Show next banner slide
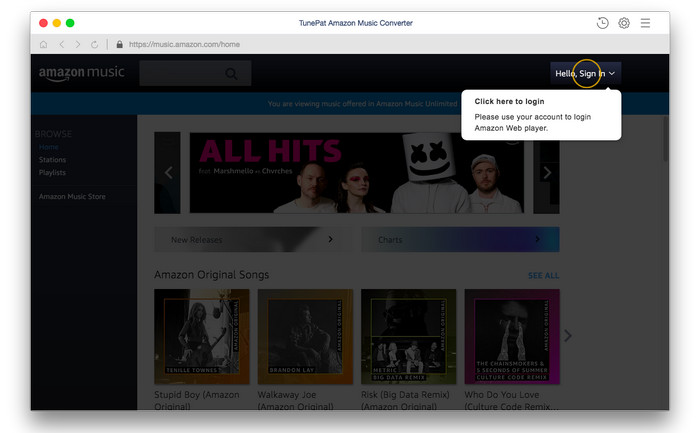700x433 pixels. tap(547, 172)
